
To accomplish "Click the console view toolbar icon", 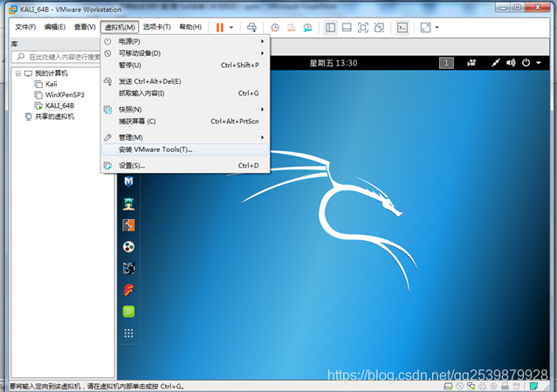I will click(x=402, y=27).
